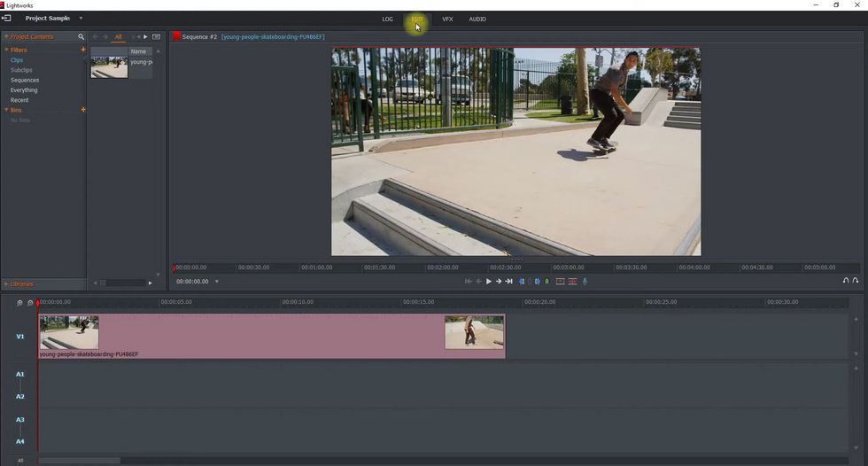Screen dimensions: 868x466
Task: Click the voice-over microphone icon
Action: click(585, 281)
